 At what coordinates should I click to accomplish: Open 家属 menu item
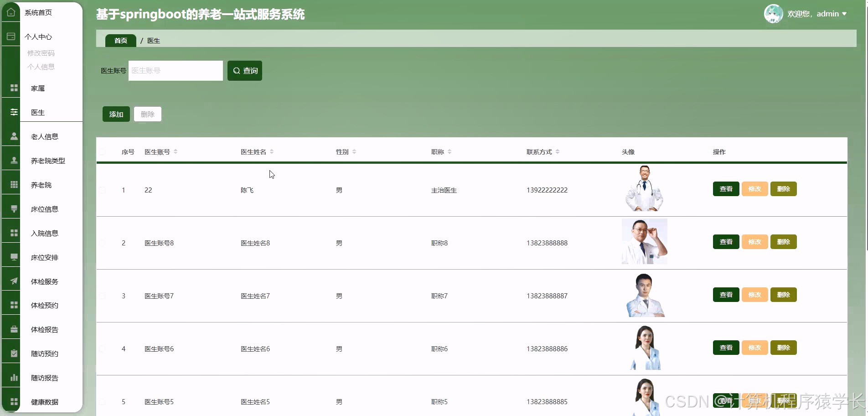pyautogui.click(x=38, y=88)
